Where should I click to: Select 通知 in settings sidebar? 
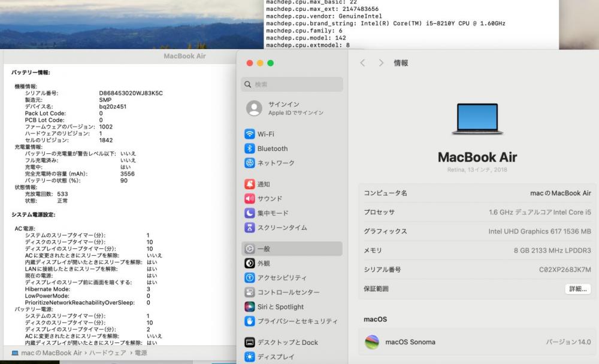[x=264, y=184]
